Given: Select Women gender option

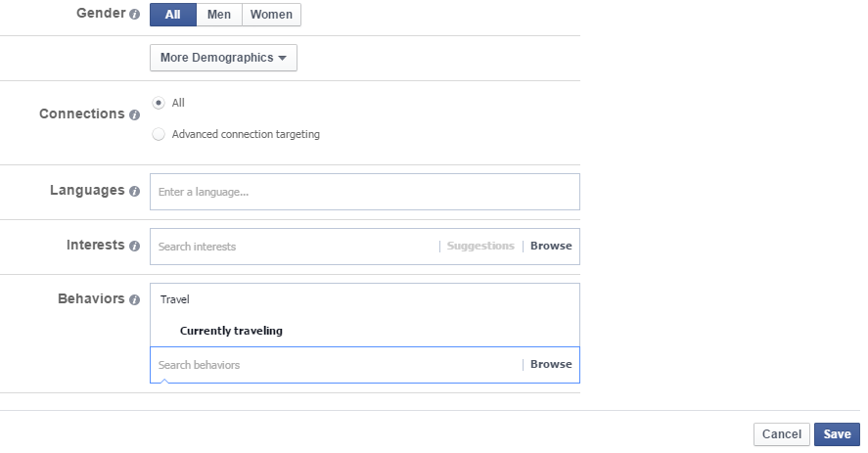Looking at the screenshot, I should [271, 15].
